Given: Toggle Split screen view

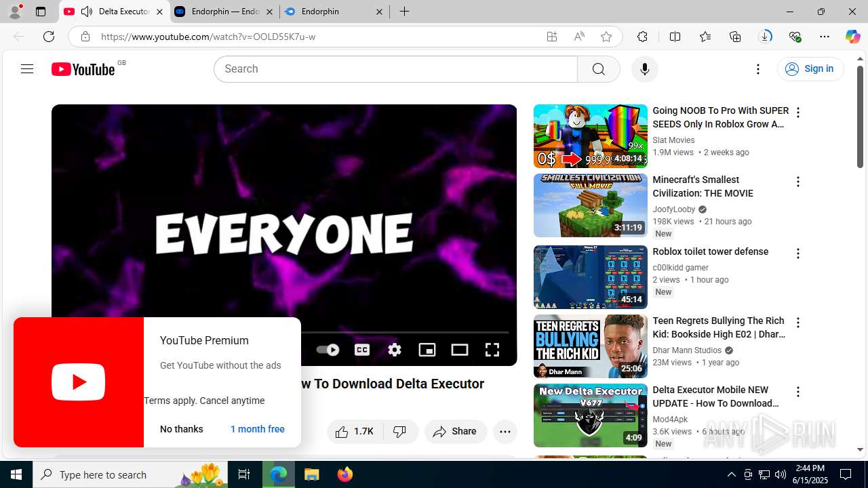Looking at the screenshot, I should 675,37.
